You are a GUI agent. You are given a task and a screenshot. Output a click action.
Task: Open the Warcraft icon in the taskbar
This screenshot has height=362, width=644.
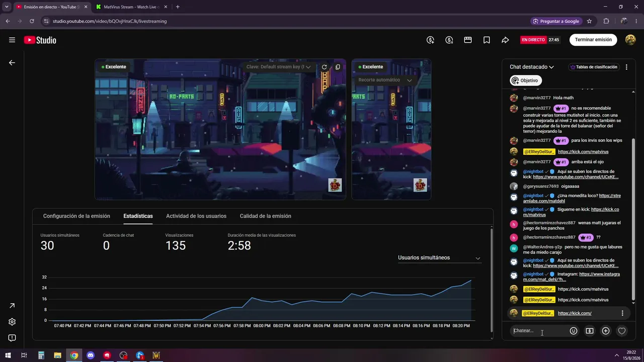(156, 355)
